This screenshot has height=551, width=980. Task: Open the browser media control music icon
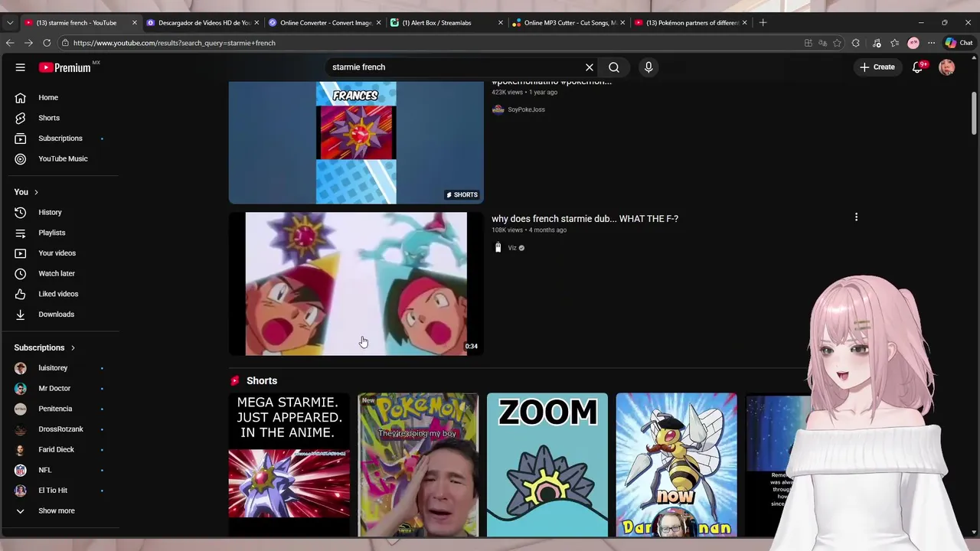tap(877, 43)
